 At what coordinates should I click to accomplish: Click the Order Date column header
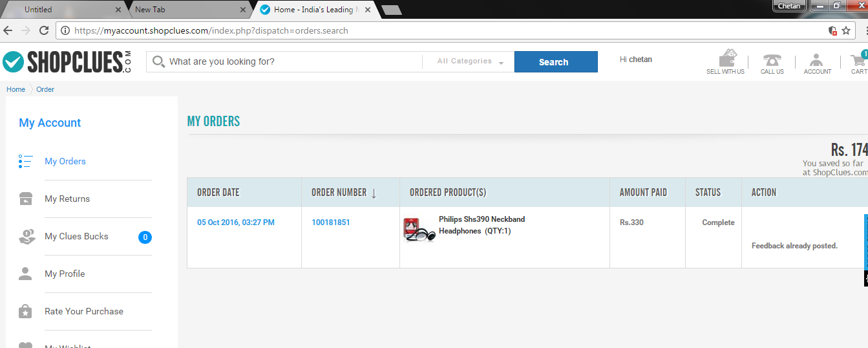pyautogui.click(x=218, y=192)
